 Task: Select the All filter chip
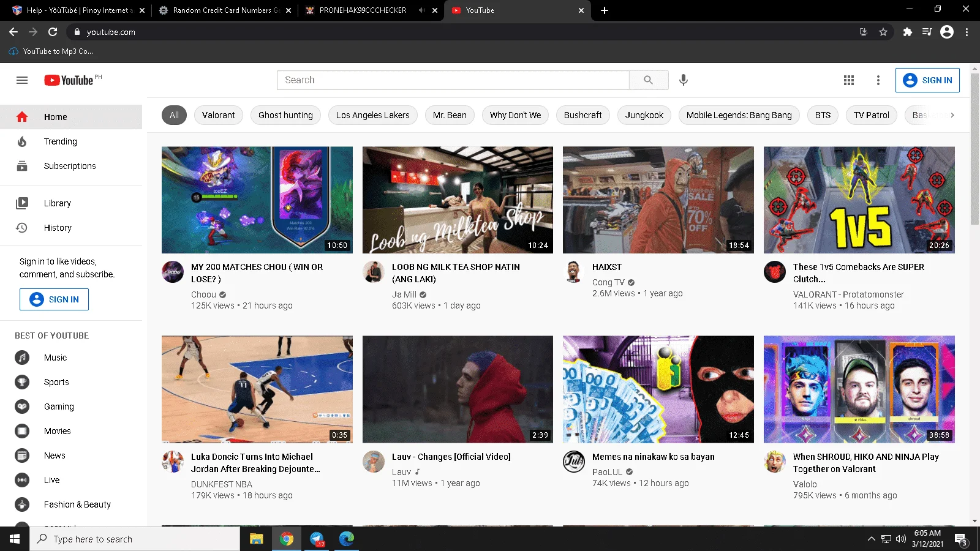click(174, 115)
